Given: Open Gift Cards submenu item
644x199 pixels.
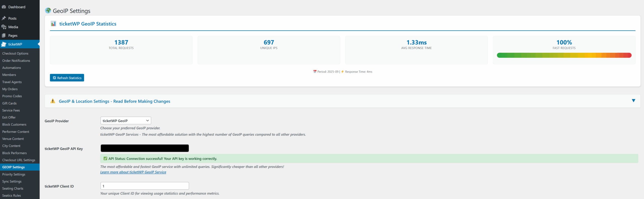Looking at the screenshot, I should tap(10, 103).
